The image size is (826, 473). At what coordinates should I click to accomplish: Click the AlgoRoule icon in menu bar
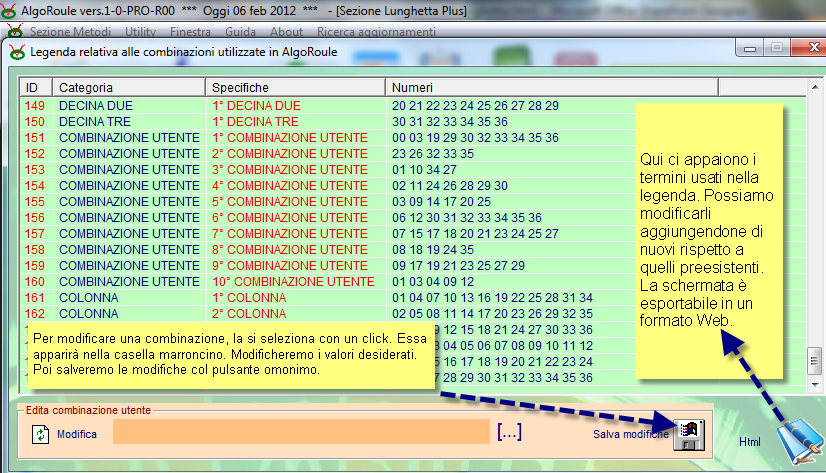click(15, 32)
